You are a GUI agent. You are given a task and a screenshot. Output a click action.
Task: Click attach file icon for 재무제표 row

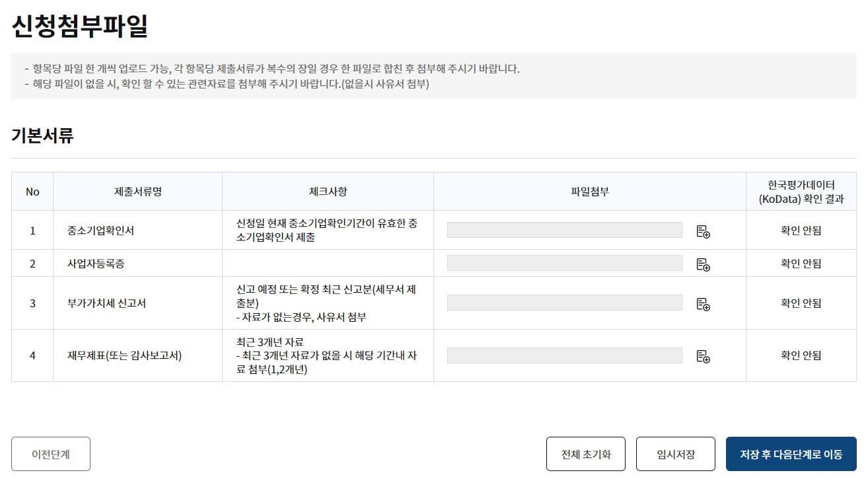point(703,356)
